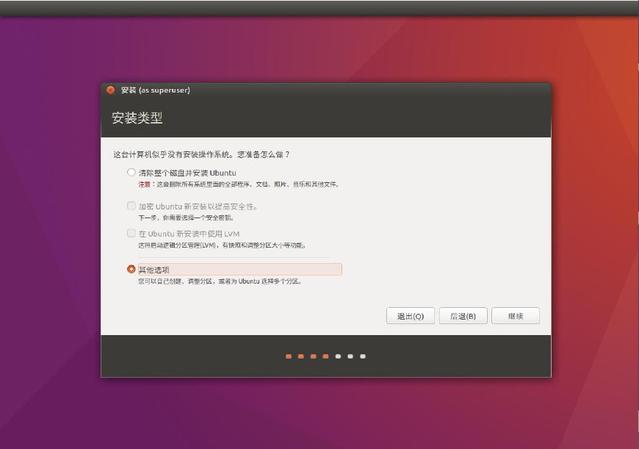Click the 安装类型 heading
639x449 pixels.
(x=137, y=118)
